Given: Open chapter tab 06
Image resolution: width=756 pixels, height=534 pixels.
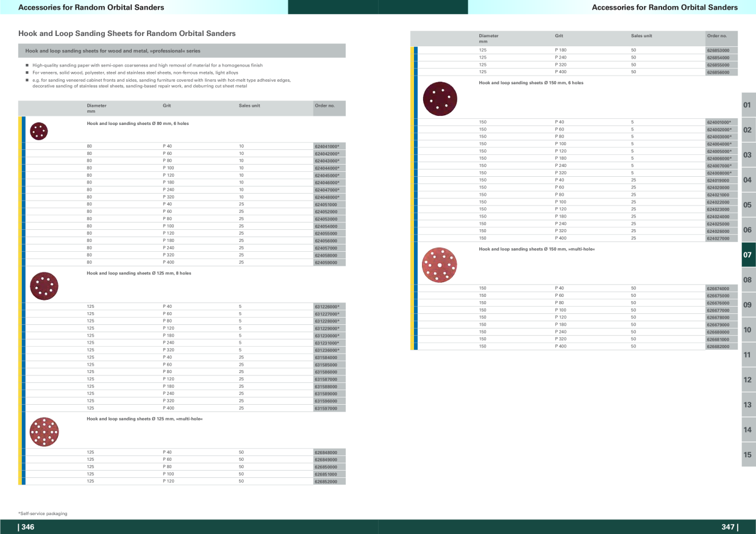Looking at the screenshot, I should pos(749,230).
